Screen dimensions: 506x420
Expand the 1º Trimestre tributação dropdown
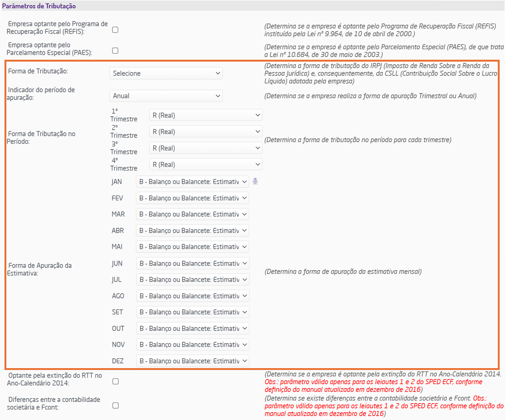206,115
